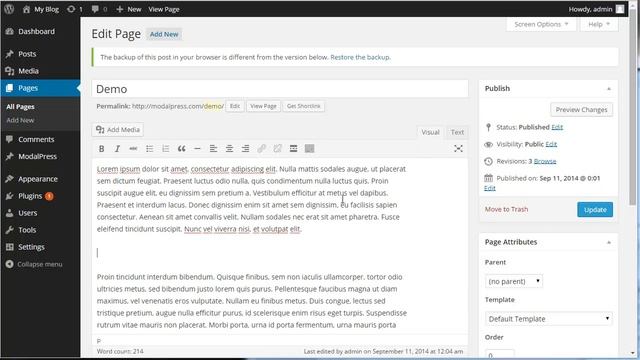The image size is (640, 360).
Task: Open Tools in sidebar
Action: pyautogui.click(x=27, y=230)
